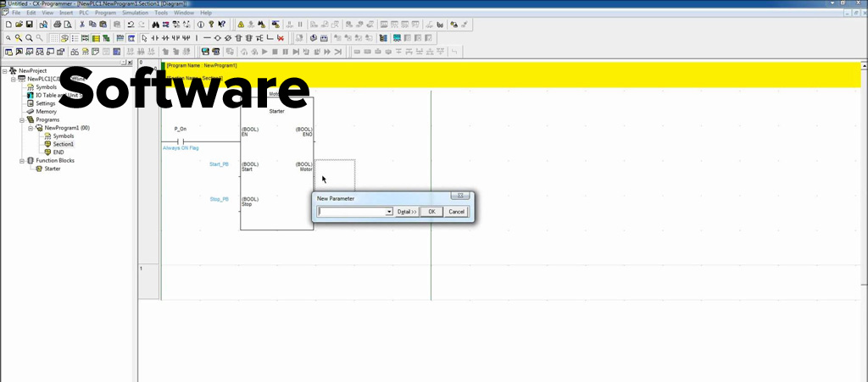Open a project with folder icon

click(19, 25)
